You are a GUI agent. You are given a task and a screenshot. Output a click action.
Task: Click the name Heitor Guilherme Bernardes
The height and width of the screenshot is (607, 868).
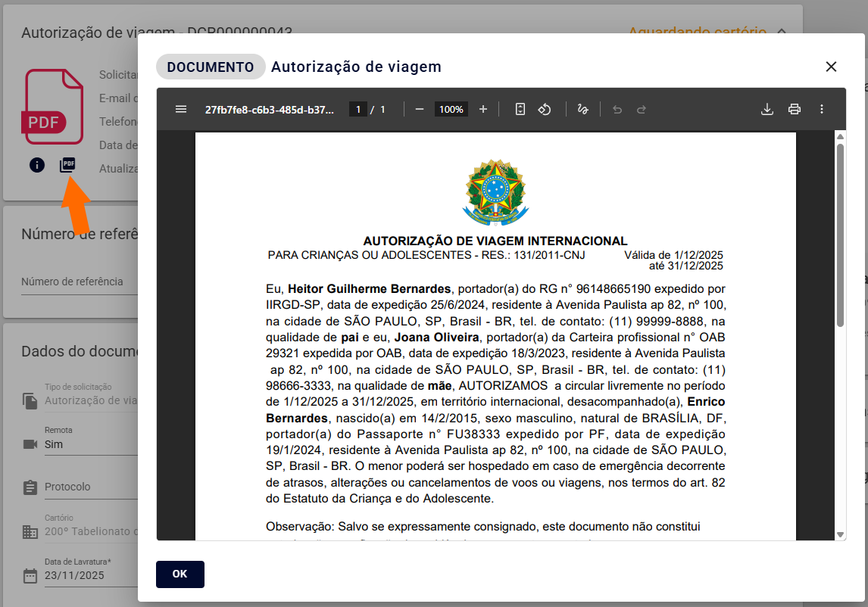[369, 289]
